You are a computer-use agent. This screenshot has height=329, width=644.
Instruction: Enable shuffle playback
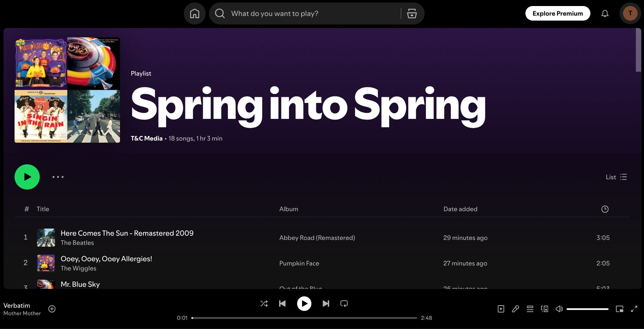pyautogui.click(x=264, y=303)
